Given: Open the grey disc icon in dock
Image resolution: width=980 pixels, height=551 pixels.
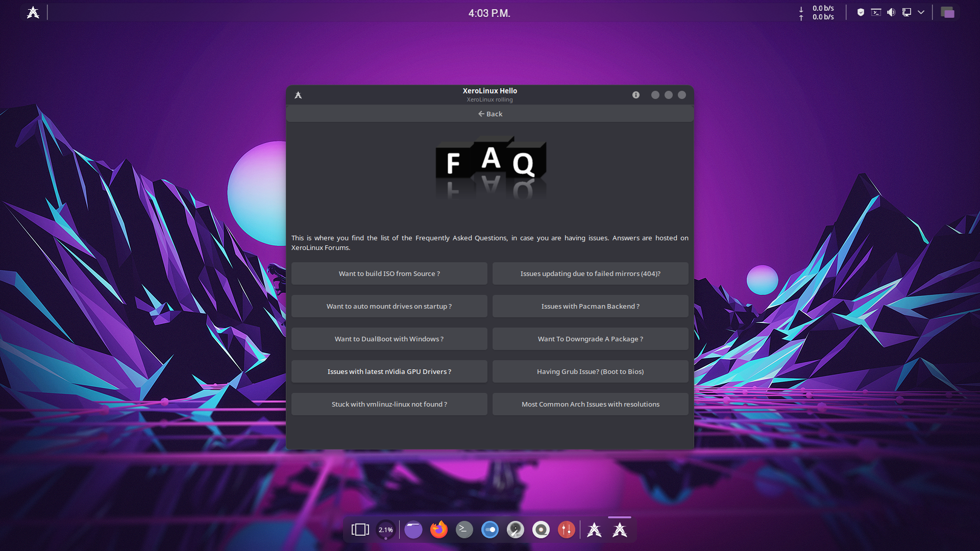Looking at the screenshot, I should point(541,530).
